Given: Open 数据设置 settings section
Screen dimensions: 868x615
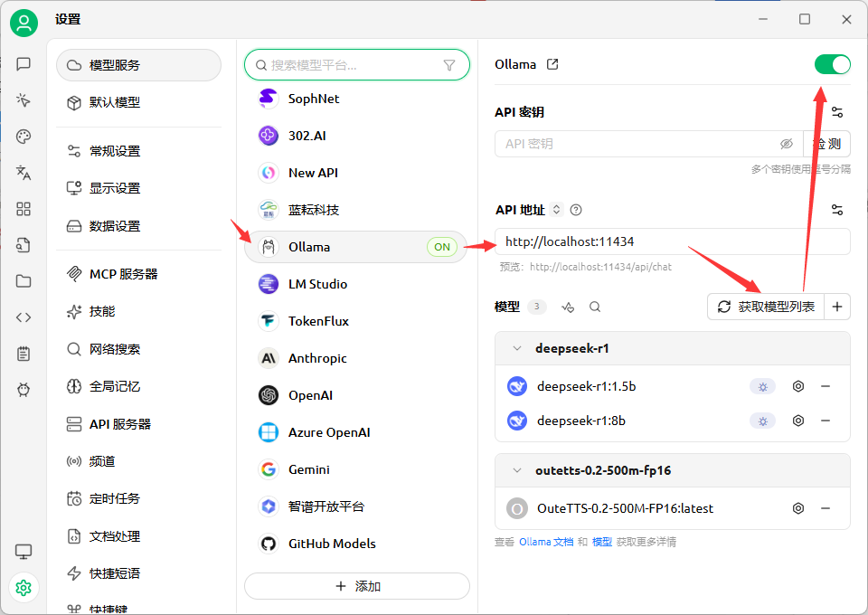Looking at the screenshot, I should point(139,226).
